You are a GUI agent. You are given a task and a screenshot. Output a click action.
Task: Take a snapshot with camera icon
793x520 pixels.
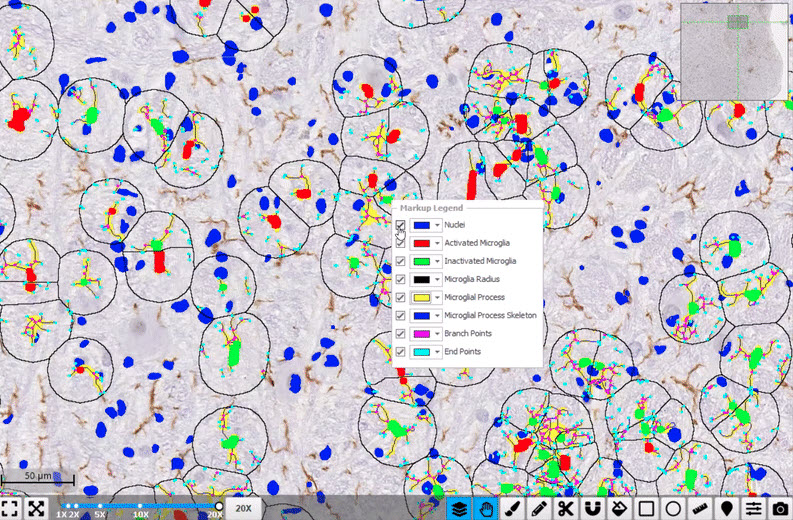(x=780, y=508)
